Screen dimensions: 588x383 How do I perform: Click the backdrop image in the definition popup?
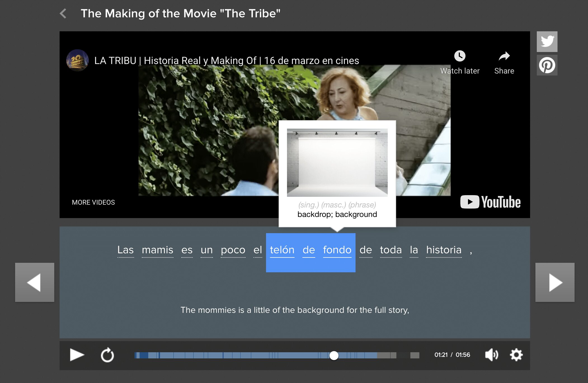tap(337, 162)
